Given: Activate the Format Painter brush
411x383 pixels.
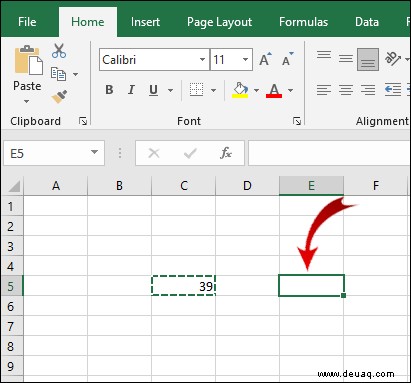Looking at the screenshot, I should (59, 96).
